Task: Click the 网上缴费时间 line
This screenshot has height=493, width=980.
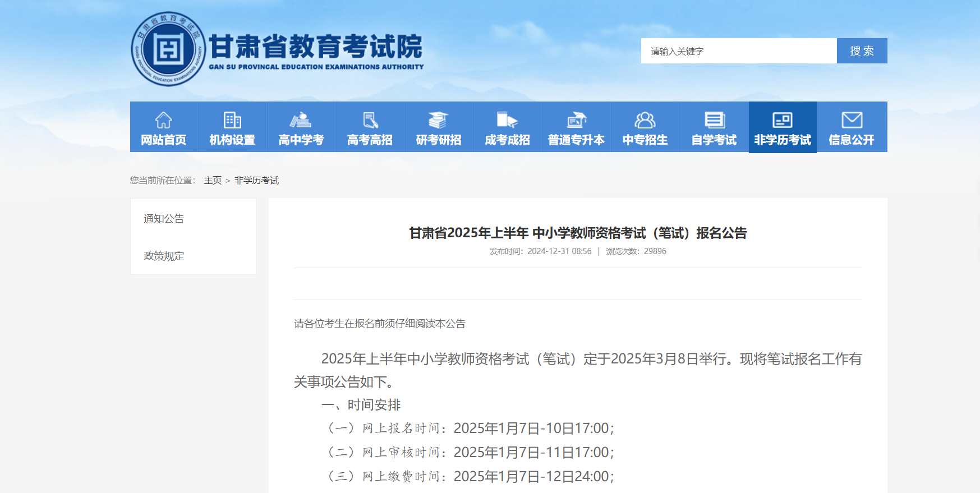Action: tap(470, 477)
